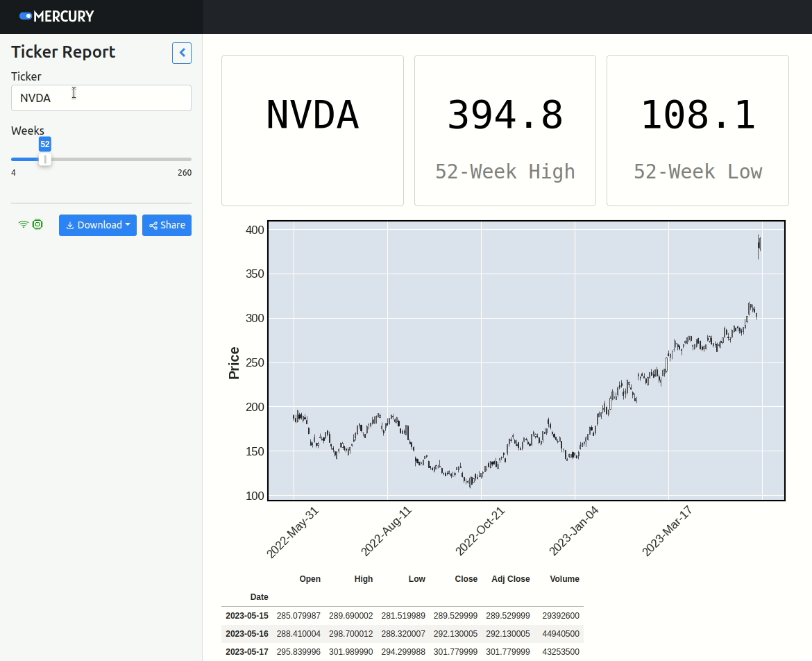This screenshot has height=661, width=812.
Task: Click the slider value badge showing 52
Action: coord(44,144)
